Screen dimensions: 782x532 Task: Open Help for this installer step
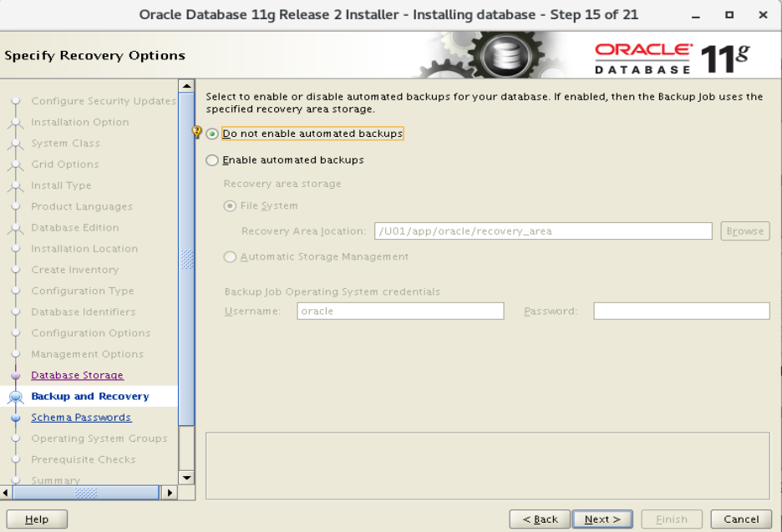pos(37,519)
